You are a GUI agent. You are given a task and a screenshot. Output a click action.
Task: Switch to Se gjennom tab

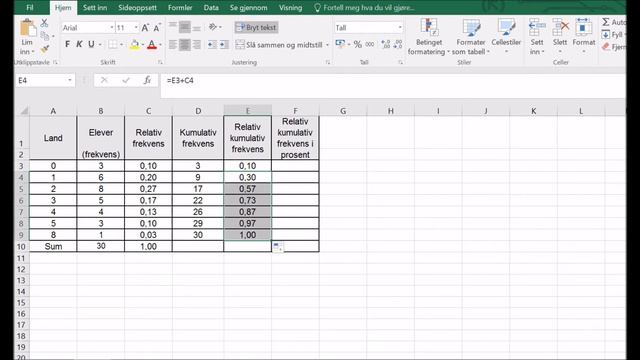click(248, 7)
